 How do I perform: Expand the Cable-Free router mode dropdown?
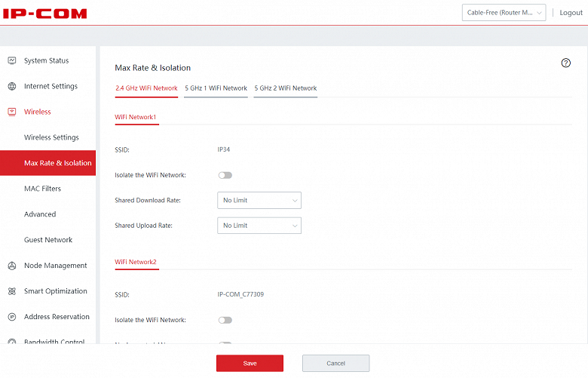click(504, 13)
